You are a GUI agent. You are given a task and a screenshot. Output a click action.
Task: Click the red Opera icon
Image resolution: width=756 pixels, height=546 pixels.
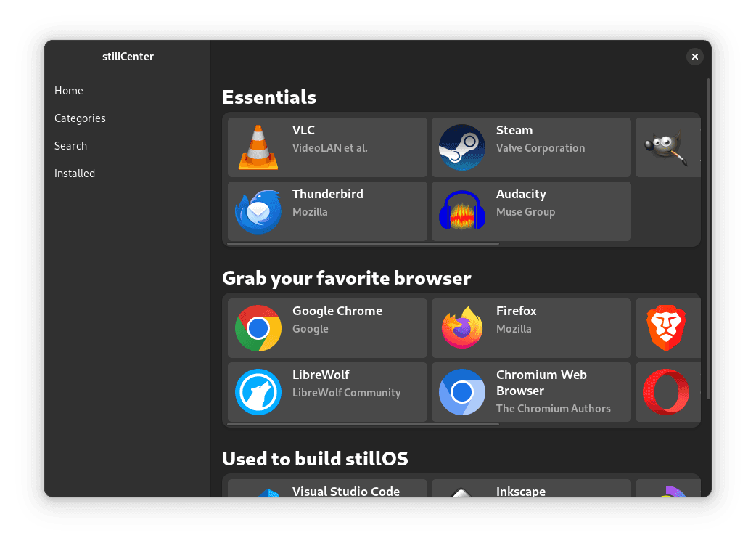666,392
